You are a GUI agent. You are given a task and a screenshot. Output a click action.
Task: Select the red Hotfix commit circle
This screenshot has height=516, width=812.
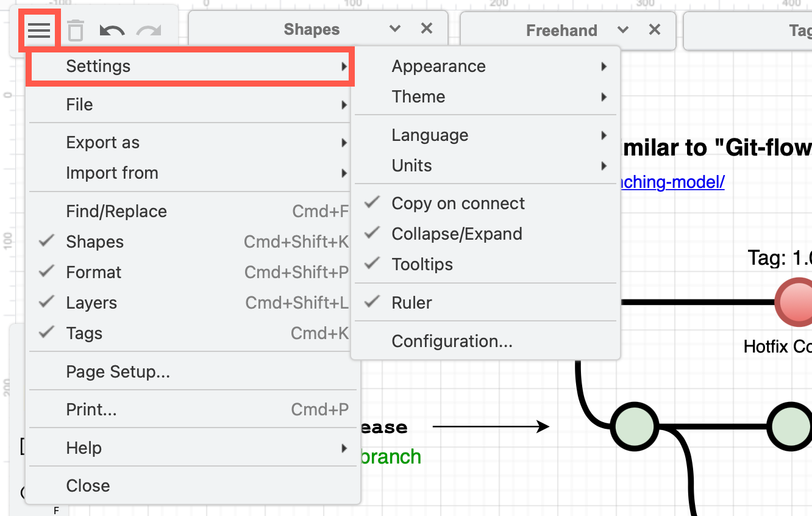click(796, 302)
